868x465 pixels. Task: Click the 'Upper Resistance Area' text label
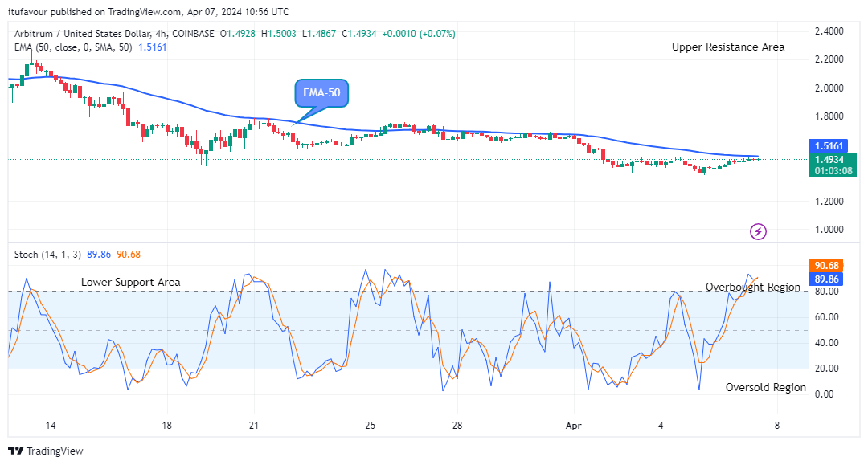(x=728, y=47)
